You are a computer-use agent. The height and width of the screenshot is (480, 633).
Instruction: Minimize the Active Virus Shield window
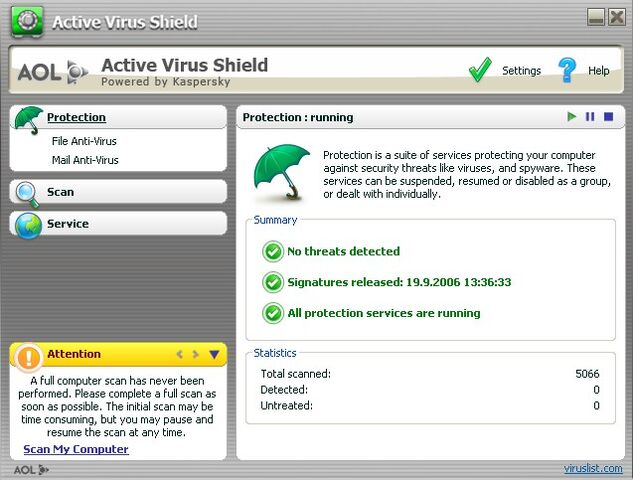[596, 17]
